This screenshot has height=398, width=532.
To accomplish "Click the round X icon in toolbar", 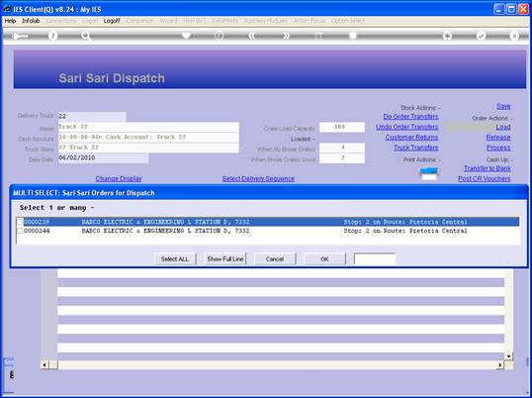I will click(514, 36).
